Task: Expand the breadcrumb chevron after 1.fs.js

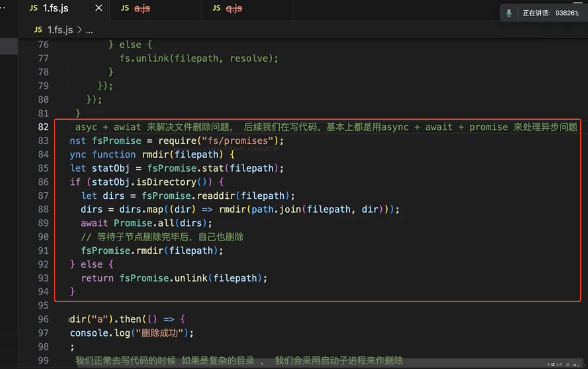Action: coord(79,30)
